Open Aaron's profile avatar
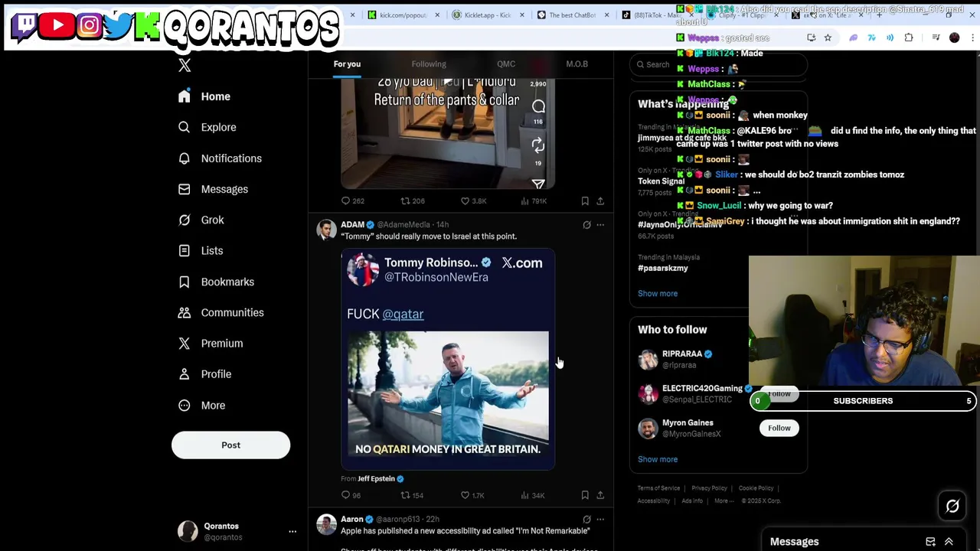The width and height of the screenshot is (980, 551). tap(327, 524)
